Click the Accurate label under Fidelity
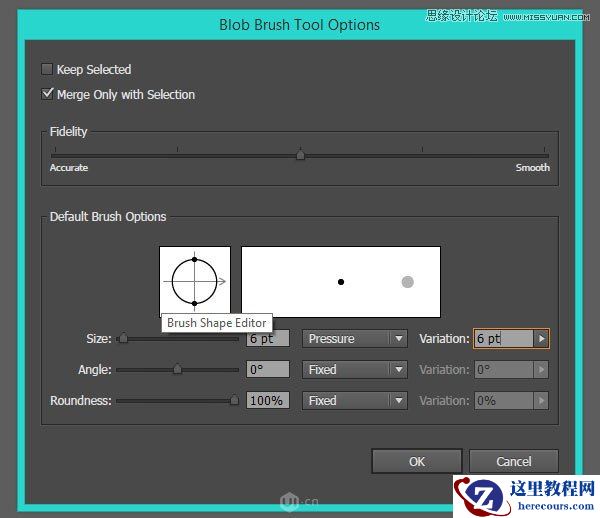The image size is (600, 518). coord(69,168)
